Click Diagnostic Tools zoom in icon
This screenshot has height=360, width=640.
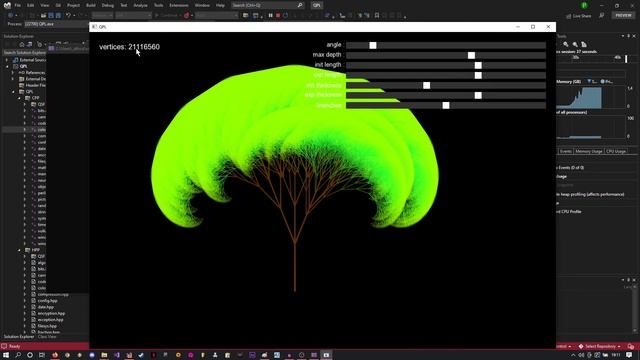[x=566, y=44]
